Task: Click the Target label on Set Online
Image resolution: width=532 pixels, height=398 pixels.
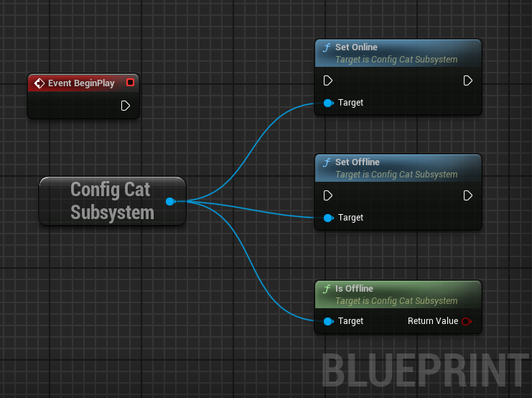Action: (x=350, y=103)
